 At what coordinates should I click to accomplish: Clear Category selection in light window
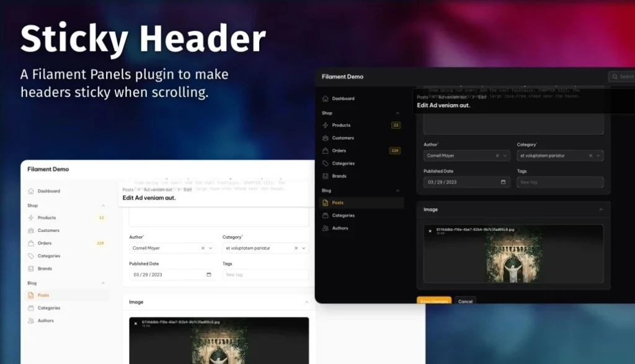(296, 248)
